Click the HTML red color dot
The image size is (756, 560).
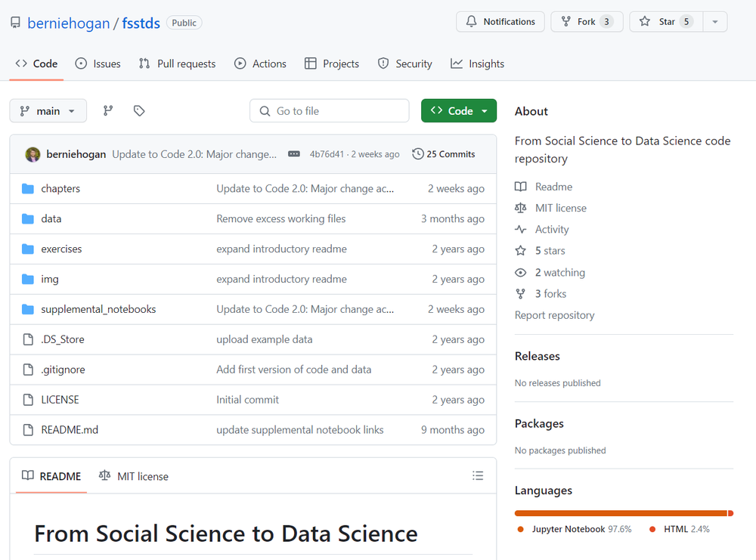pyautogui.click(x=652, y=529)
